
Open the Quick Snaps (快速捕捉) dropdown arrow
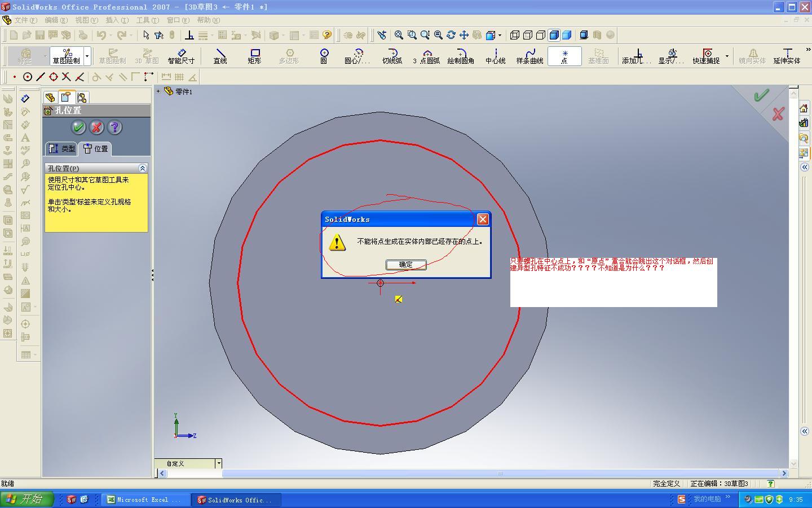click(x=727, y=56)
